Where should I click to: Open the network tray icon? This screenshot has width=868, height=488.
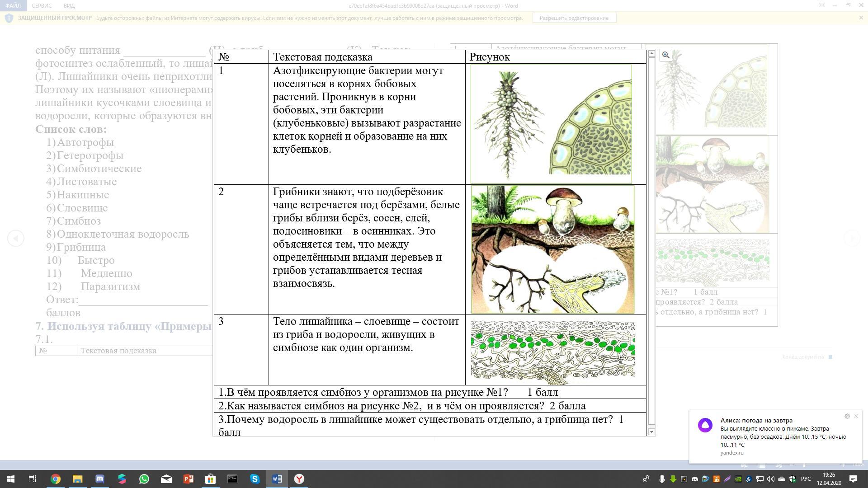tap(759, 479)
